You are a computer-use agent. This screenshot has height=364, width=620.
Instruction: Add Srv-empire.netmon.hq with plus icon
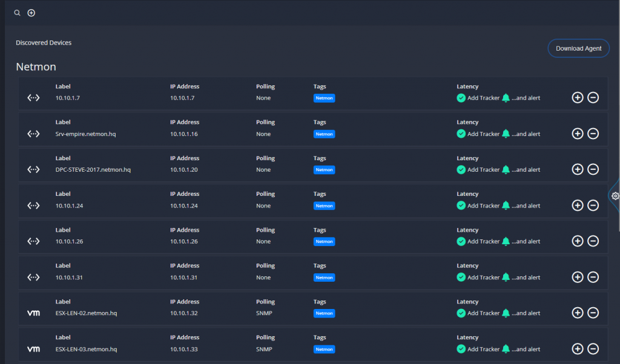(x=577, y=134)
